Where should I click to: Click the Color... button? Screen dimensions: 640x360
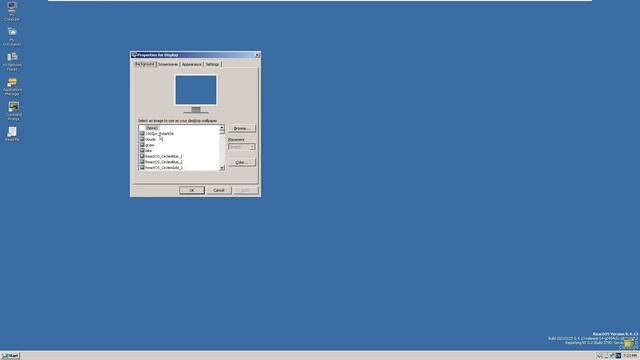[242, 162]
